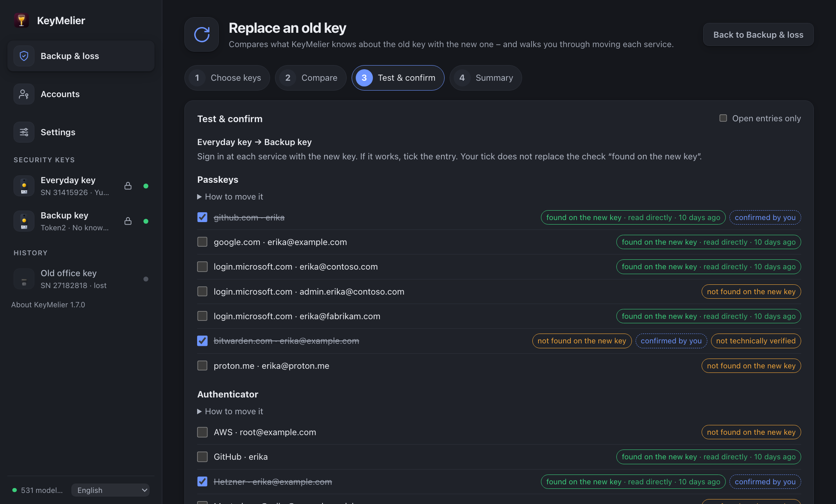836x504 pixels.
Task: Switch to step 4 Summary
Action: coord(486,78)
